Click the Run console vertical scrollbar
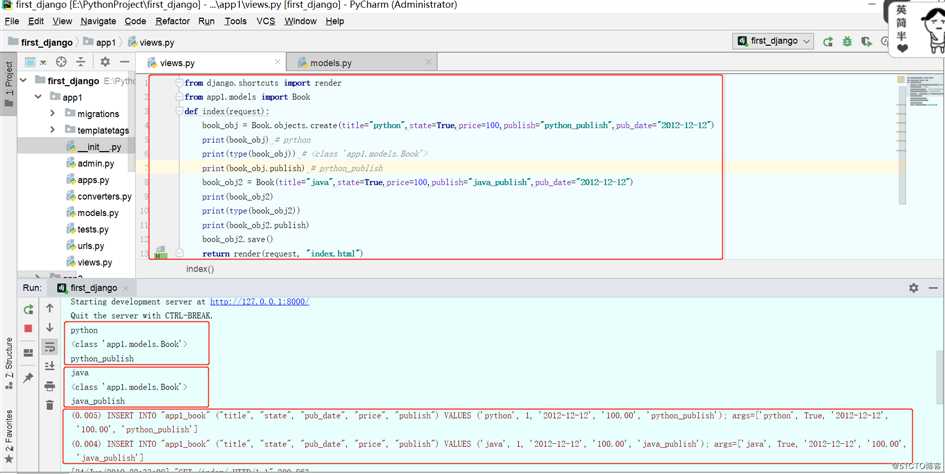 (x=940, y=377)
